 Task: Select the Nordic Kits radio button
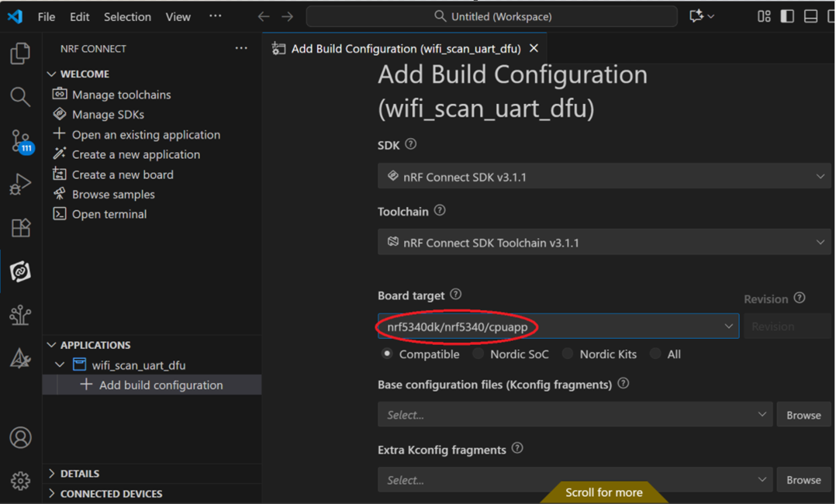pyautogui.click(x=568, y=354)
